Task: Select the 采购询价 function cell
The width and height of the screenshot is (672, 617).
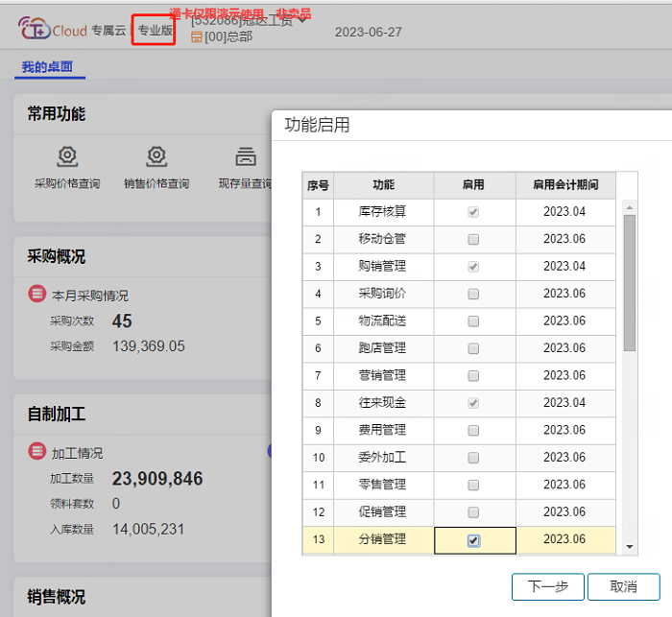Action: tap(384, 294)
